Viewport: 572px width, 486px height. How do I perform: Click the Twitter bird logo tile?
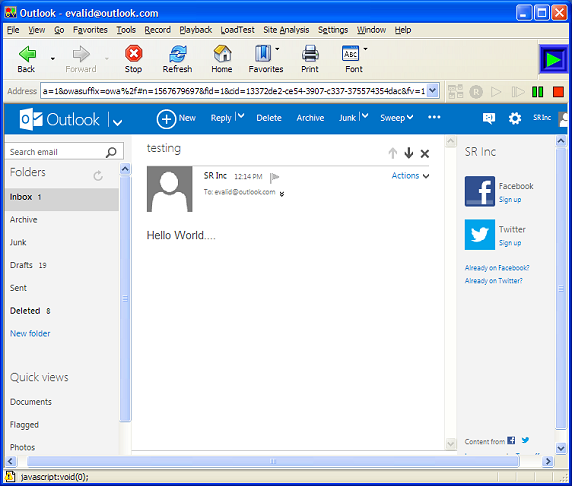(x=480, y=235)
